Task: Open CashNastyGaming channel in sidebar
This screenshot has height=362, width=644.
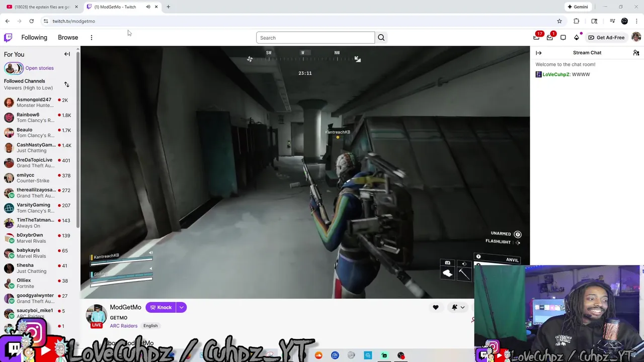Action: click(40, 148)
